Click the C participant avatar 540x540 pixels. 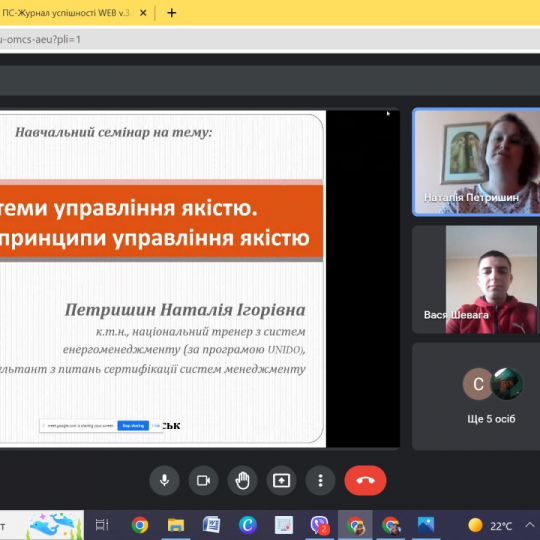[478, 384]
